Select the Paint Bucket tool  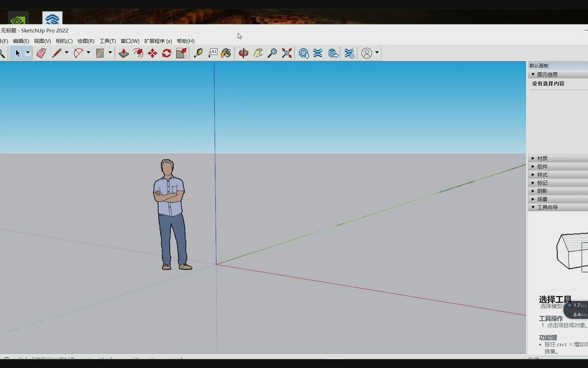226,53
